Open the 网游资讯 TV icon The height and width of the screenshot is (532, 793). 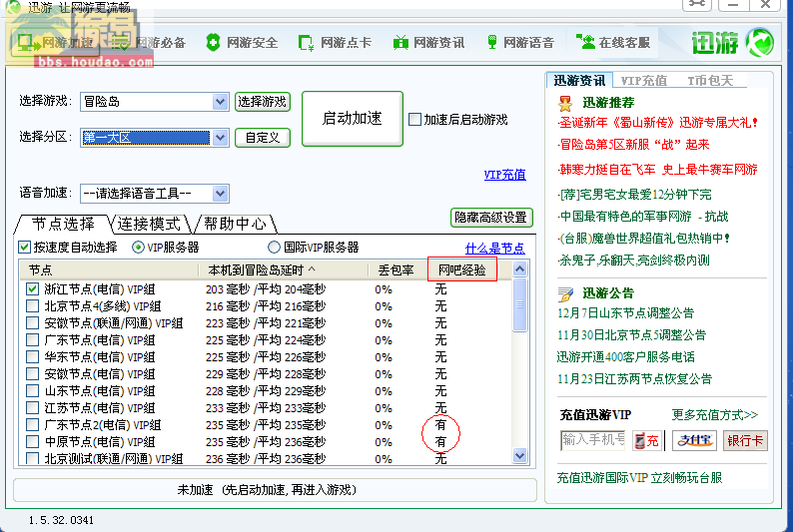click(x=400, y=43)
